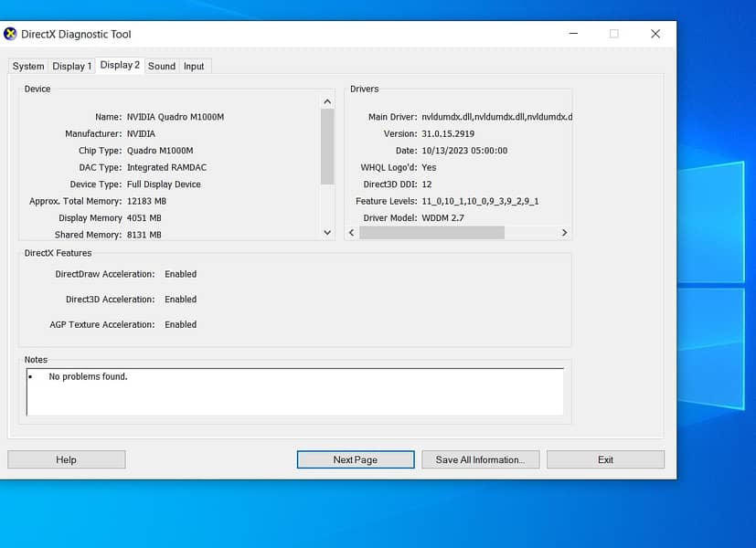This screenshot has height=548, width=756.
Task: Switch to the System tab
Action: (28, 66)
